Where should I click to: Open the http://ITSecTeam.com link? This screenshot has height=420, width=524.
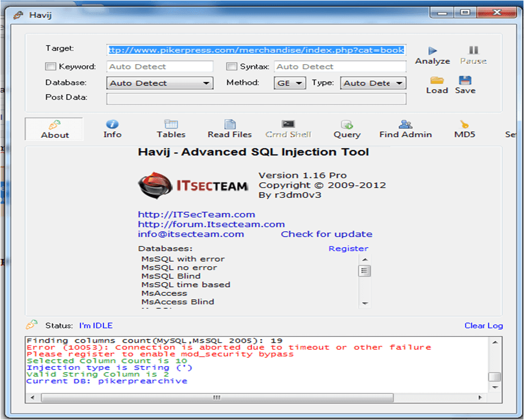pyautogui.click(x=196, y=214)
